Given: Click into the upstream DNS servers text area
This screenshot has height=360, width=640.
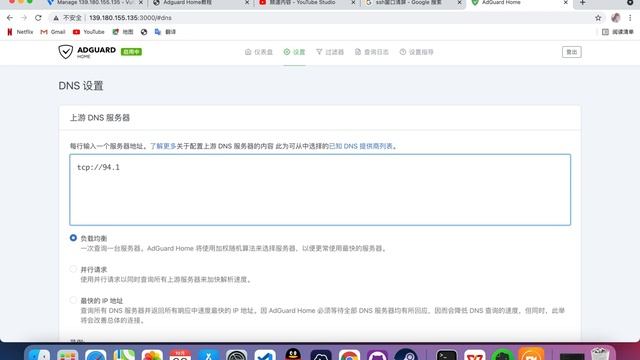Looking at the screenshot, I should [x=320, y=190].
